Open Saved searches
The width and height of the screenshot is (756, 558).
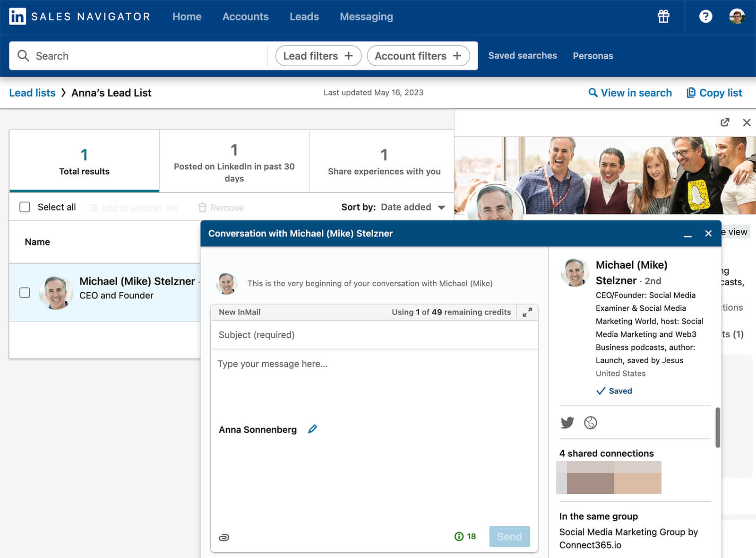pos(523,56)
